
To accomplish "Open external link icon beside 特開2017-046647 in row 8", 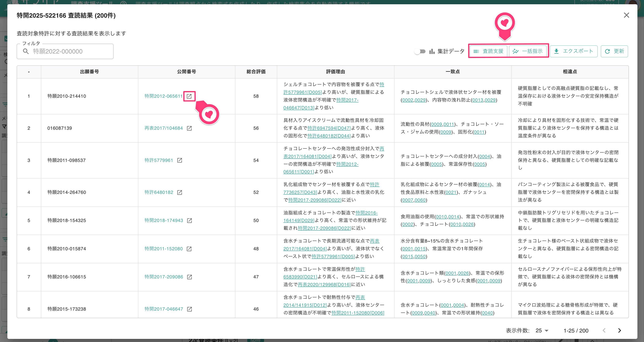I will [189, 309].
